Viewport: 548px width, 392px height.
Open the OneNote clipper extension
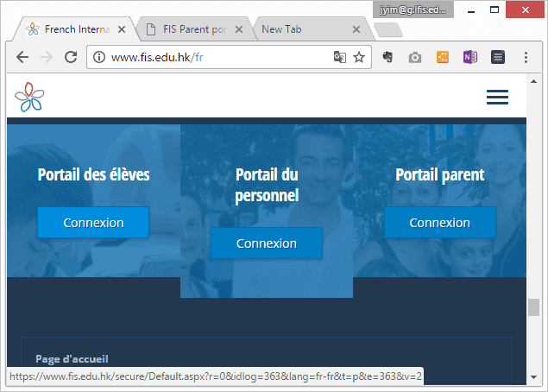point(469,58)
